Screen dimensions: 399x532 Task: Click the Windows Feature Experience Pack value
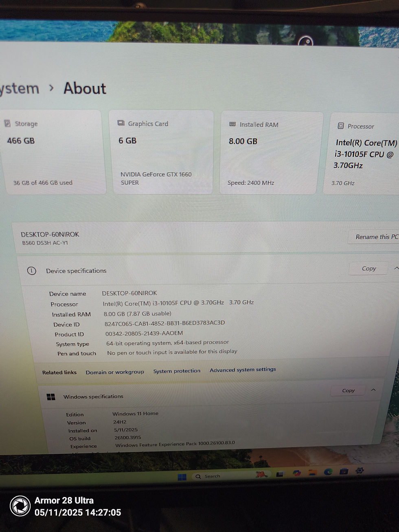point(175,444)
